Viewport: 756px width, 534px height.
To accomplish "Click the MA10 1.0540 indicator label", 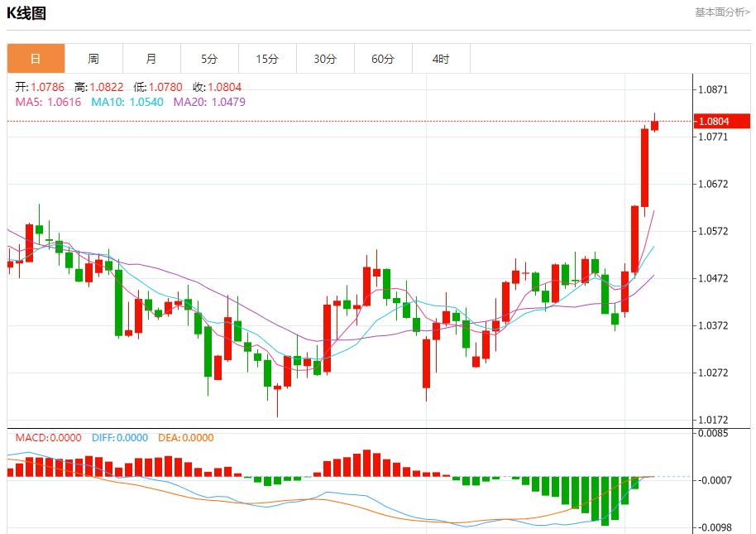I will [127, 103].
